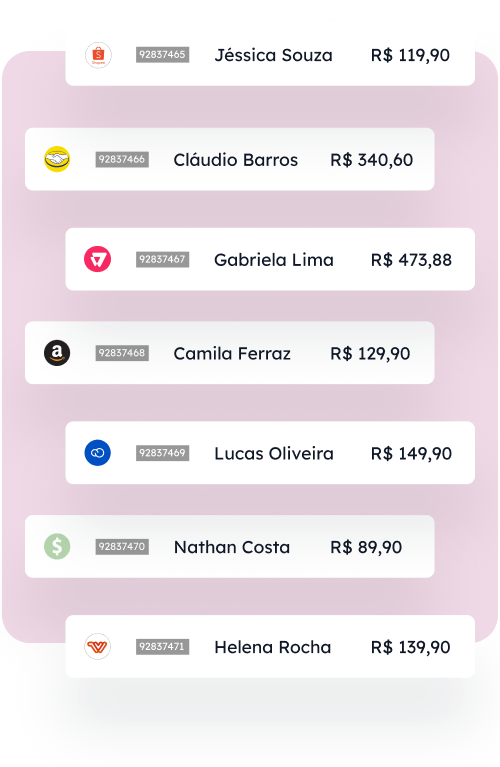Click the pink triangle marketplace icon

tap(98, 259)
